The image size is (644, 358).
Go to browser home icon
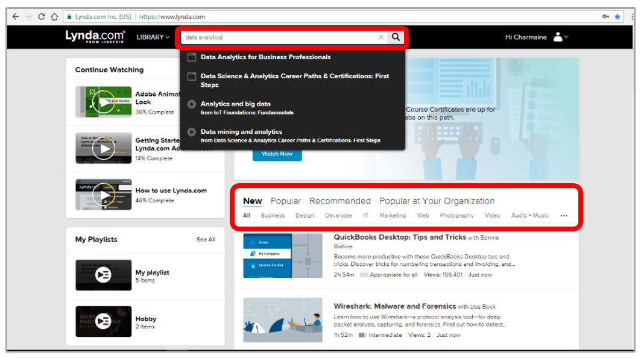(x=54, y=17)
